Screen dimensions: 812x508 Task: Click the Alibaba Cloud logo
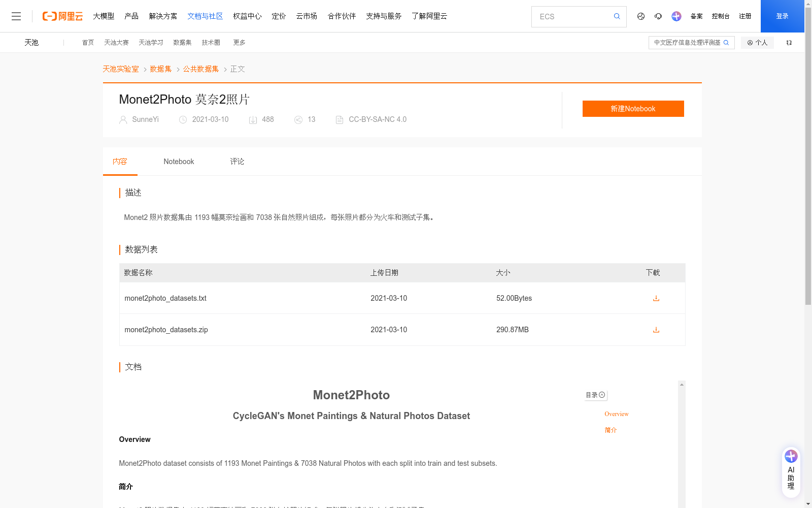(x=62, y=16)
